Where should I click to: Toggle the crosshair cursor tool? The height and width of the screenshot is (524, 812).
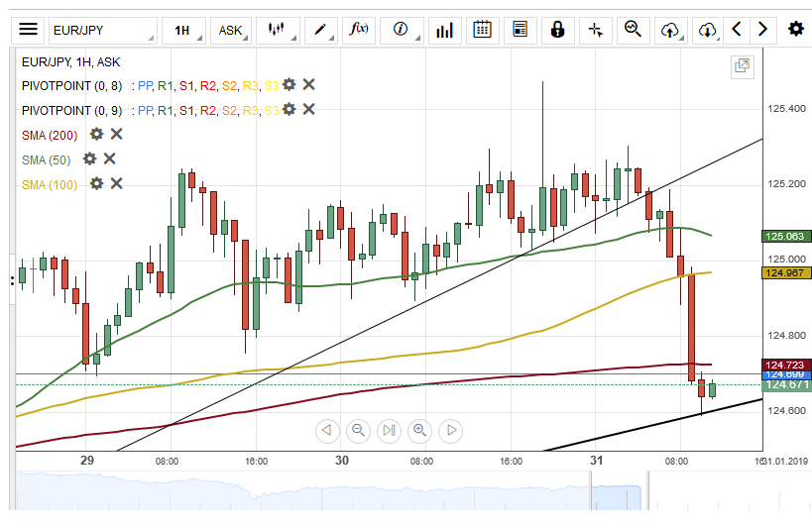point(595,30)
